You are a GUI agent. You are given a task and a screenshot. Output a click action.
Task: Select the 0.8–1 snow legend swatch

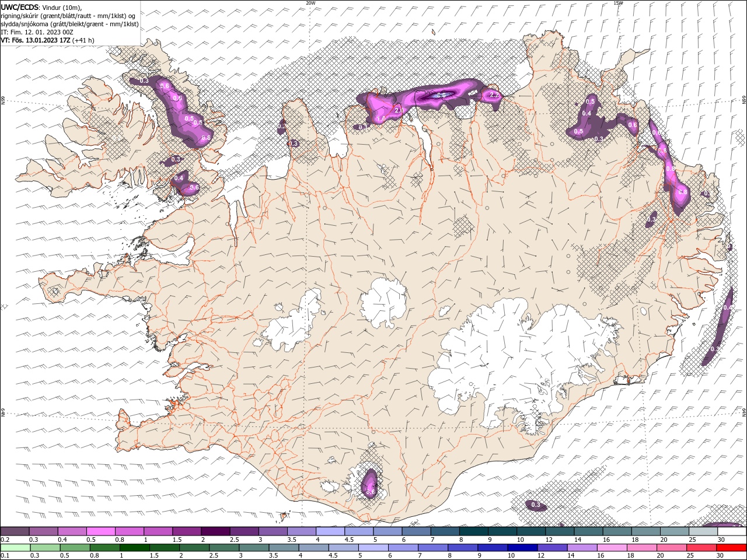129,531
